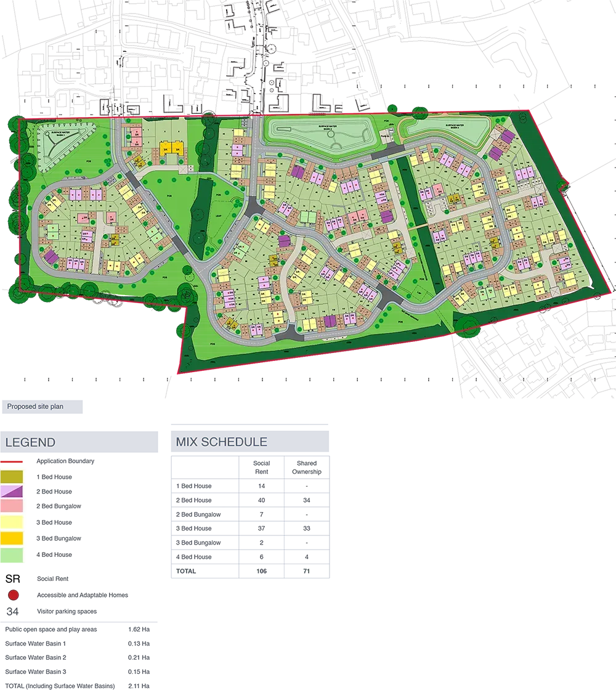Select the pale yellow legend swatch
This screenshot has width=616, height=690.
[x=12, y=522]
